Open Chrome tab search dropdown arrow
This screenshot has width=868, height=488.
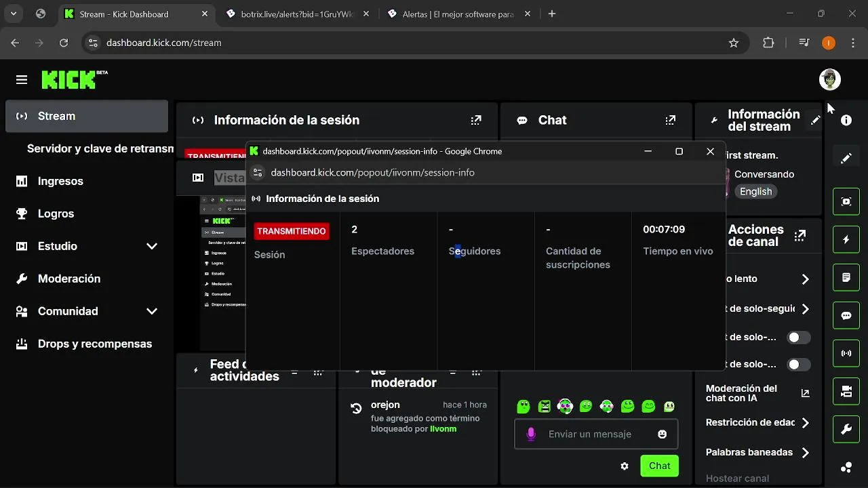click(14, 14)
